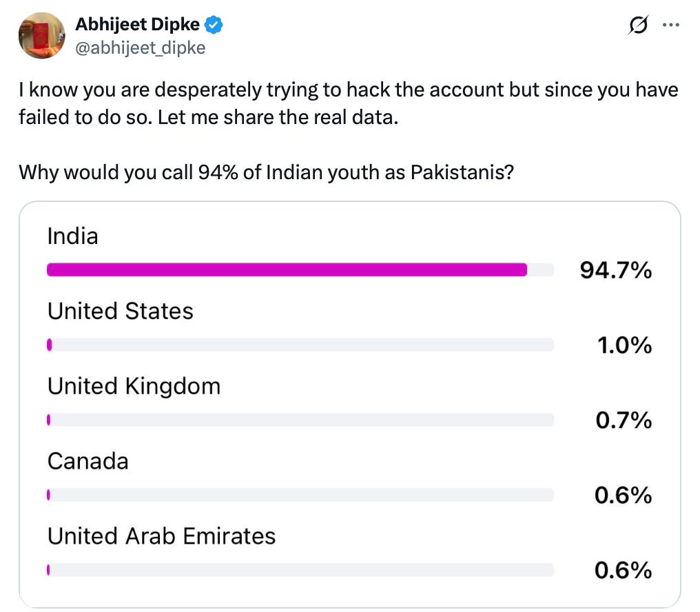The image size is (700, 612).
Task: Select the United States label
Action: tap(121, 311)
